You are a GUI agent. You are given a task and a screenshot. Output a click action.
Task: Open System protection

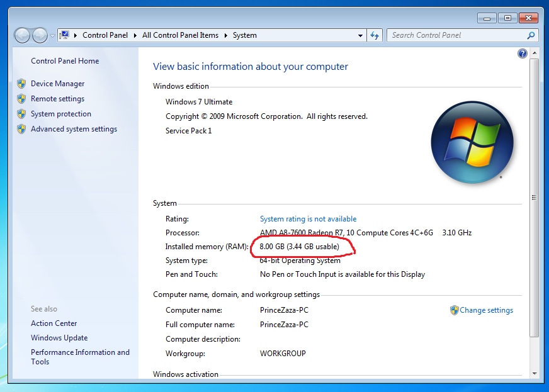tap(61, 114)
